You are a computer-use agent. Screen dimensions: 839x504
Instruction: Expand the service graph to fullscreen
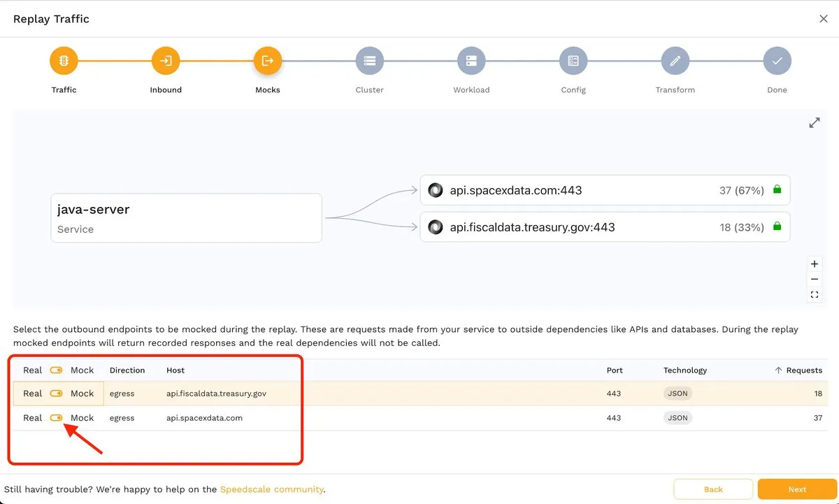[x=815, y=123]
